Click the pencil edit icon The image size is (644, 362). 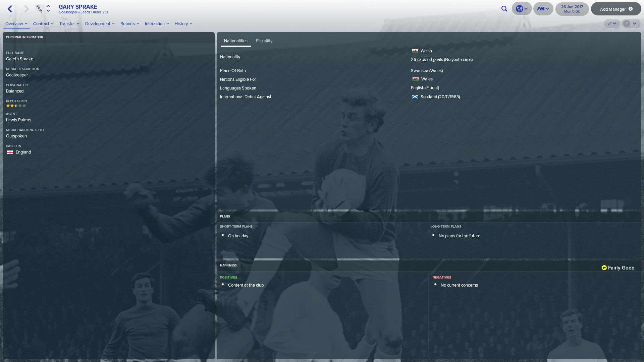pyautogui.click(x=612, y=23)
